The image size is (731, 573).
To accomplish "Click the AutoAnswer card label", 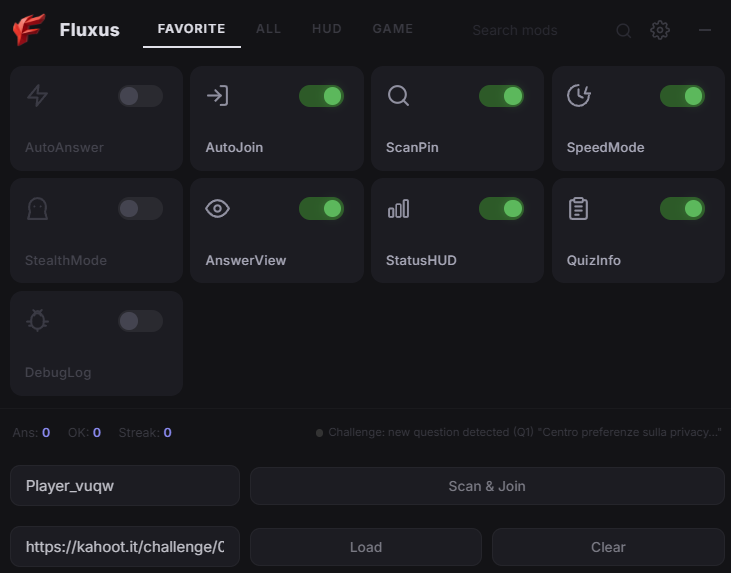I will (x=64, y=147).
